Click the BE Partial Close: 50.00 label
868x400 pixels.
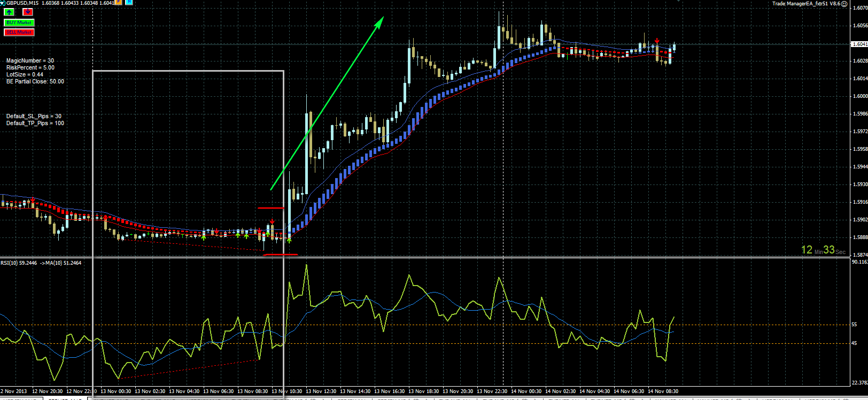(x=35, y=82)
